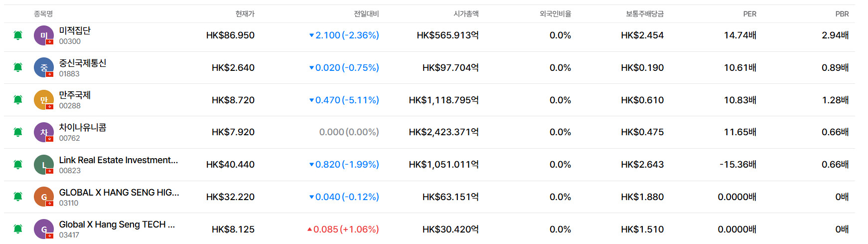Open stock 중신국제통신
The image size is (868, 244).
click(83, 63)
